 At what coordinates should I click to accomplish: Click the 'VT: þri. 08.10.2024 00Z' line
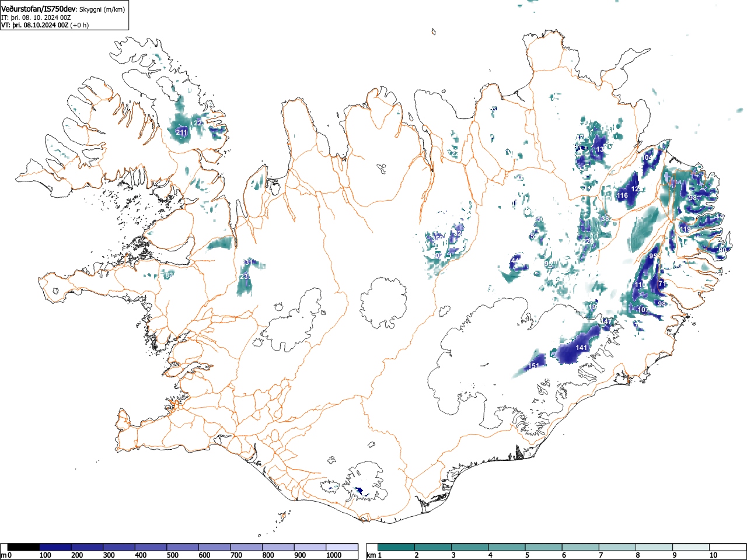point(35,25)
